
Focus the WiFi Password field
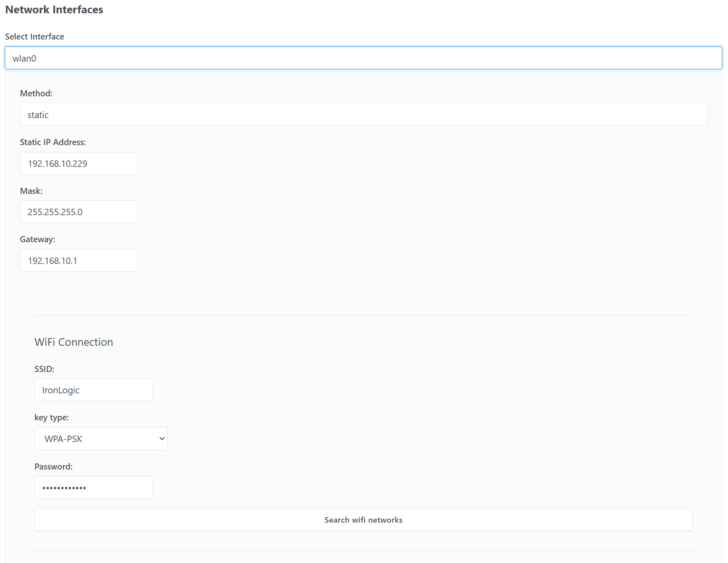93,487
